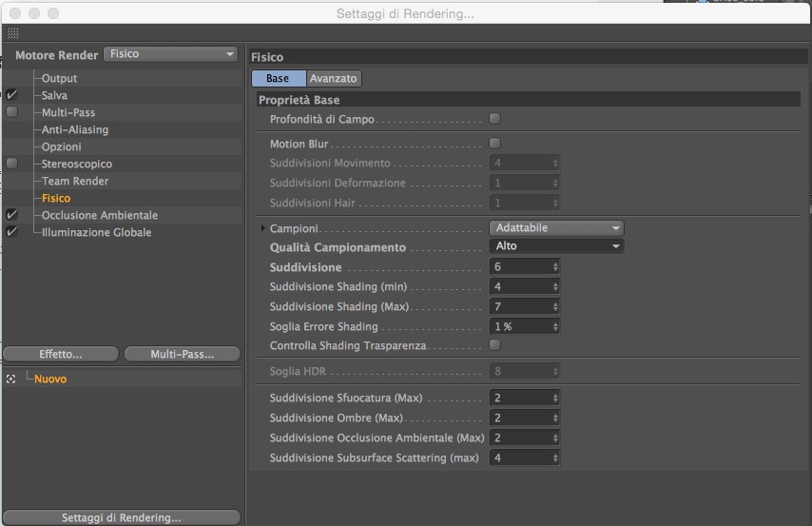Click Suddivisione Ombre (Max) spinner arrows
The width and height of the screenshot is (812, 526).
click(555, 419)
